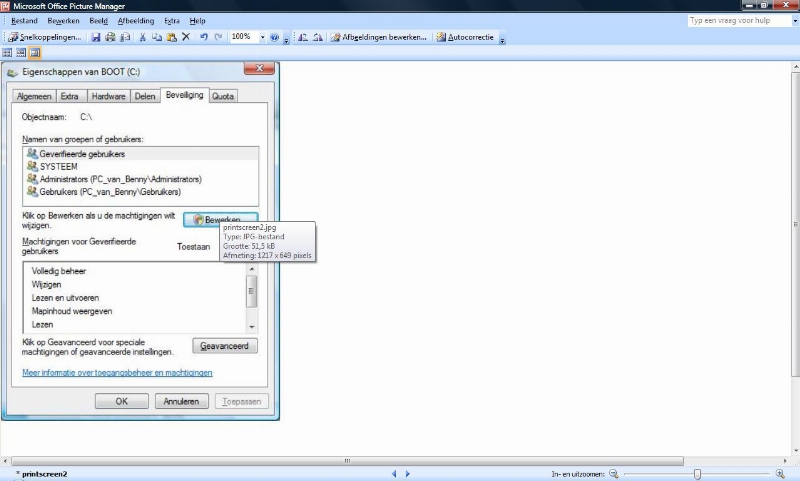Click the Algemeen tab in the properties dialog
The width and height of the screenshot is (800, 481).
pos(34,96)
